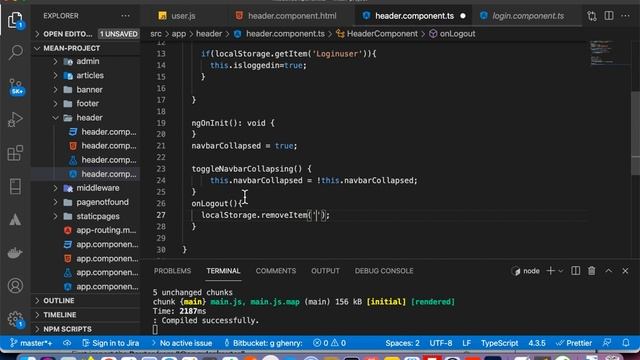The width and height of the screenshot is (640, 360).
Task: Open editor more actions ellipsis
Action: point(625,16)
